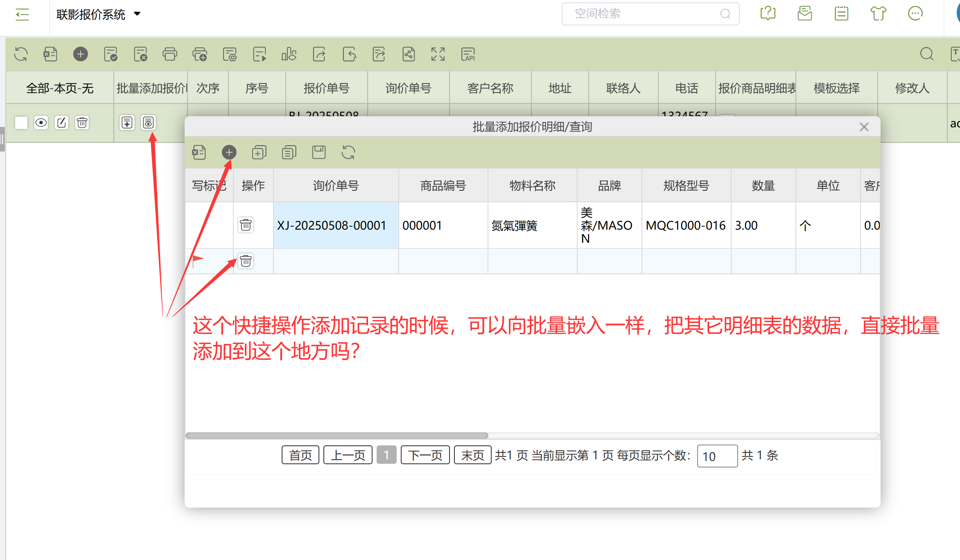The image size is (960, 560).
Task: Edit the main row pencil icon
Action: (x=61, y=123)
